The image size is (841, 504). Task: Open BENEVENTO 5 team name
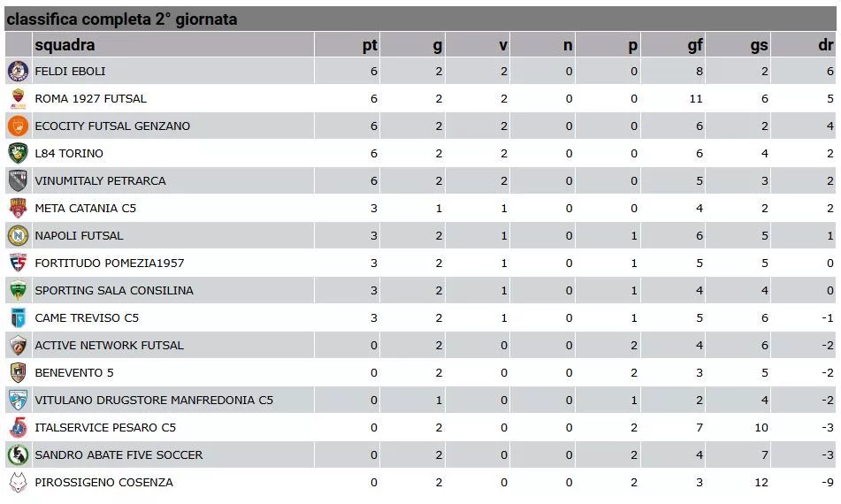74,372
